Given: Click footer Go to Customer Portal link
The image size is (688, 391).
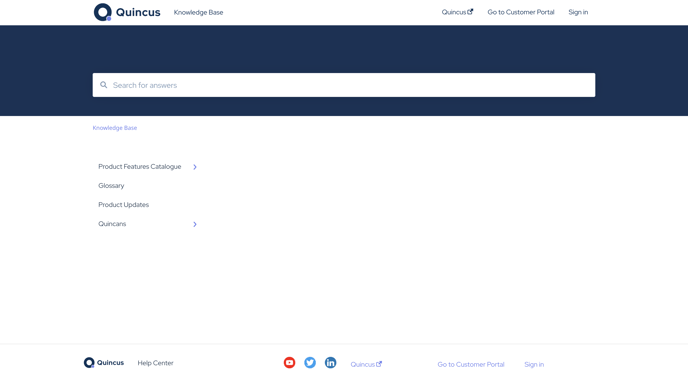Looking at the screenshot, I should point(471,364).
